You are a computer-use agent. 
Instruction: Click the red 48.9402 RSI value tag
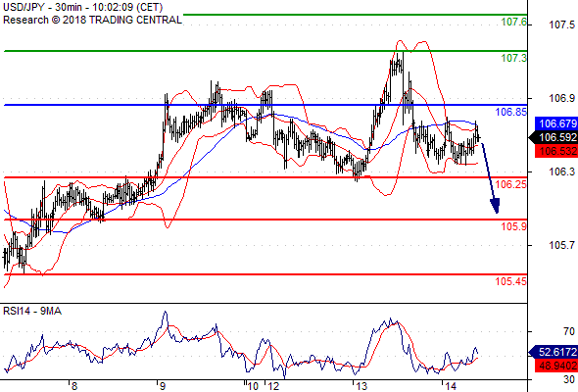click(556, 366)
